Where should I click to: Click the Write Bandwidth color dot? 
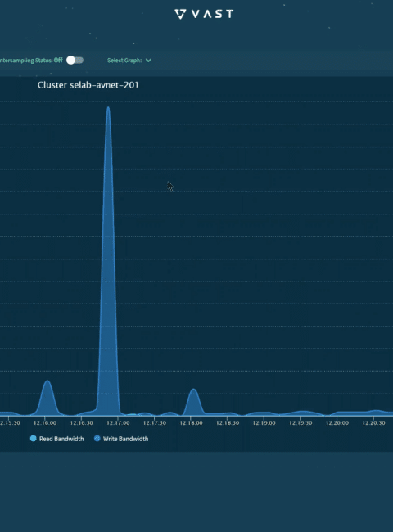pyautogui.click(x=97, y=439)
